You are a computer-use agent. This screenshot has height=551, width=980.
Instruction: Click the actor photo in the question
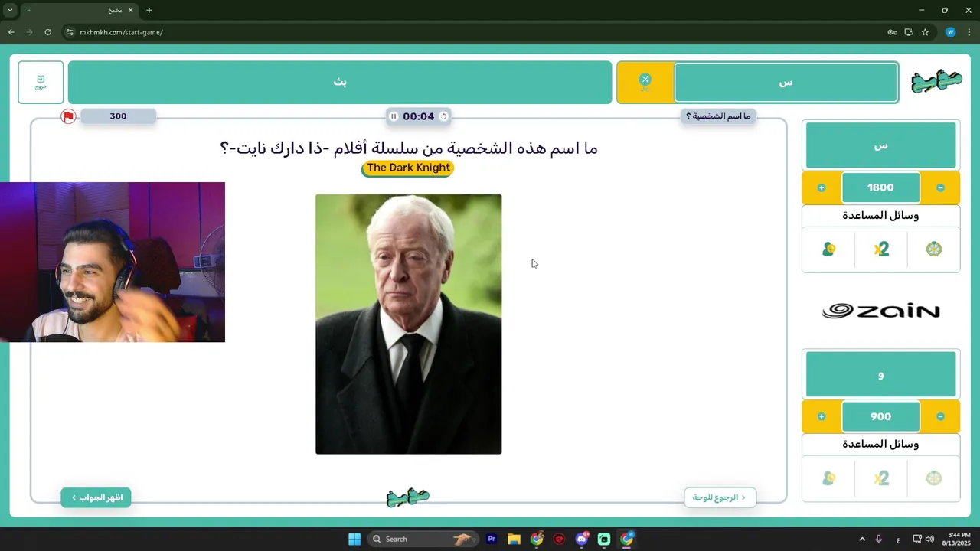tap(409, 324)
